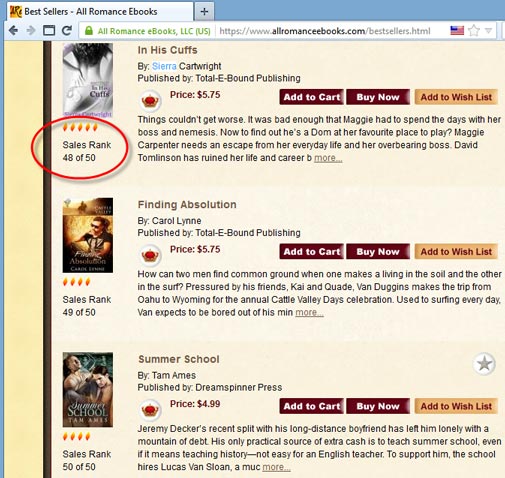
Task: Click the crown icon for In His Cuffs
Action: coord(150,101)
